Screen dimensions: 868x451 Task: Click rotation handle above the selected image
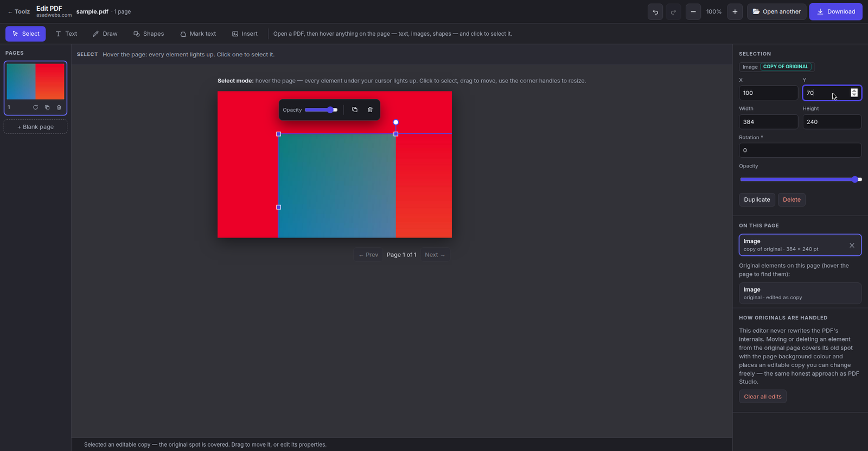pos(396,122)
